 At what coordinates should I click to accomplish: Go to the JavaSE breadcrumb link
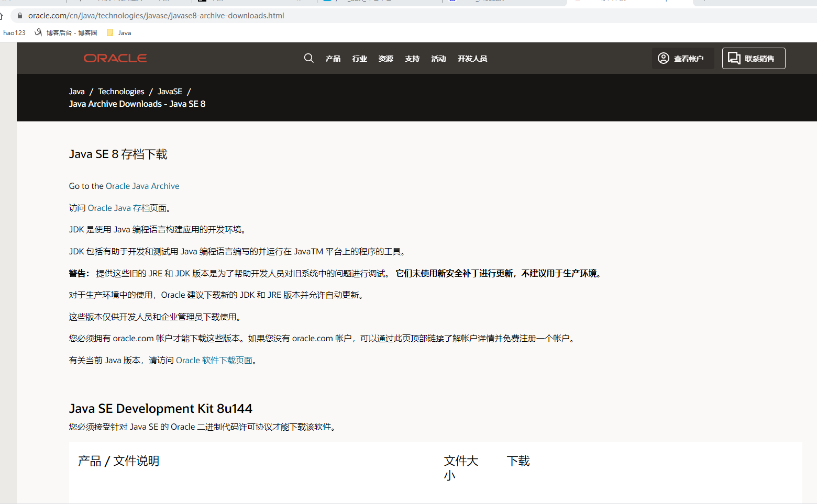click(170, 92)
